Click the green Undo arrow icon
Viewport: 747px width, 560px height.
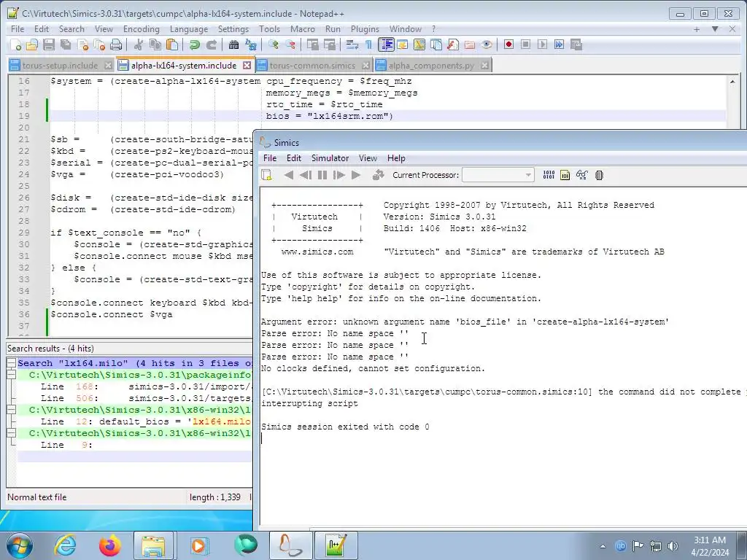pos(194,44)
